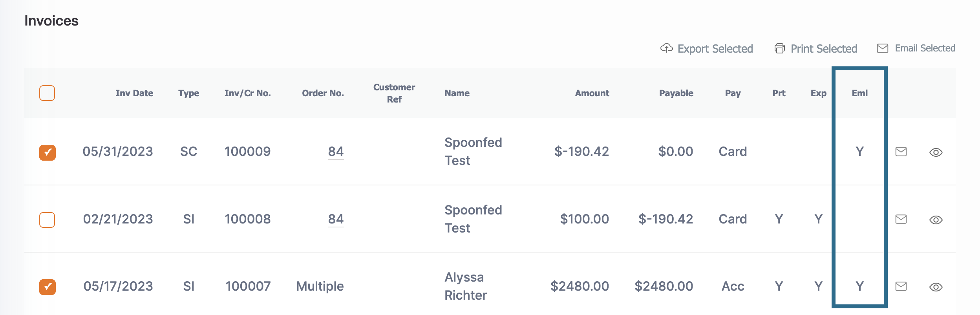Check the invoice 100008 checkbox
This screenshot has height=315, width=980.
[x=47, y=220]
